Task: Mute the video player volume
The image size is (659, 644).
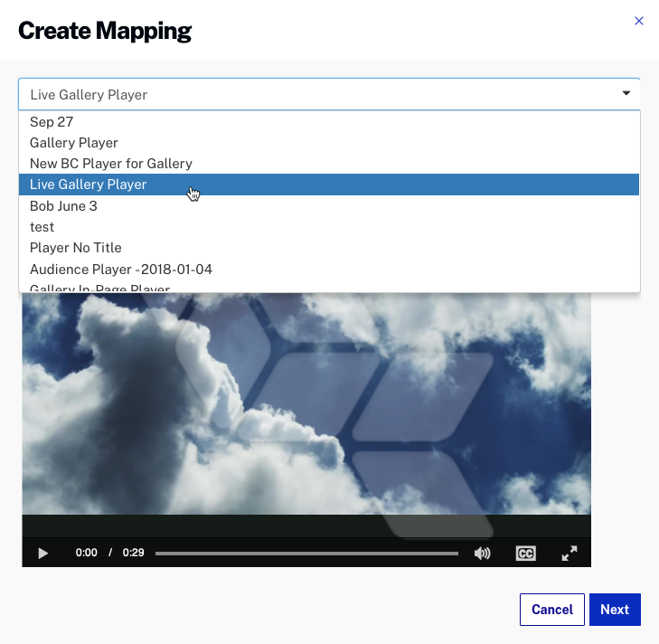Action: tap(483, 554)
